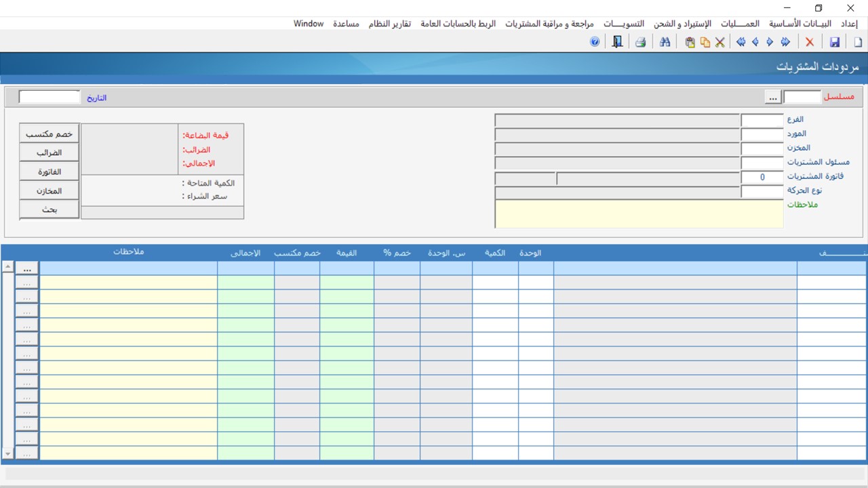Click the red X delete icon

[x=810, y=42]
